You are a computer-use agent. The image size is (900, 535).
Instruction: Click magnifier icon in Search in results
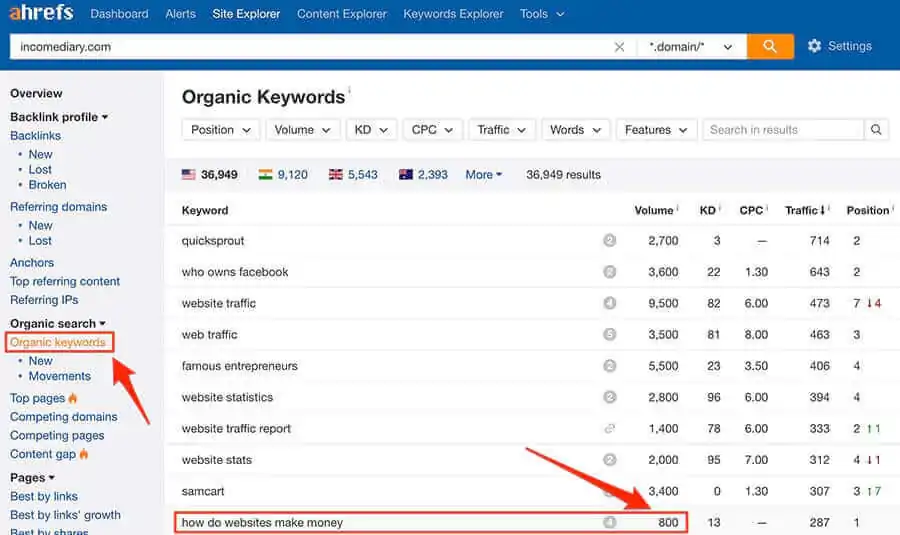click(x=876, y=130)
